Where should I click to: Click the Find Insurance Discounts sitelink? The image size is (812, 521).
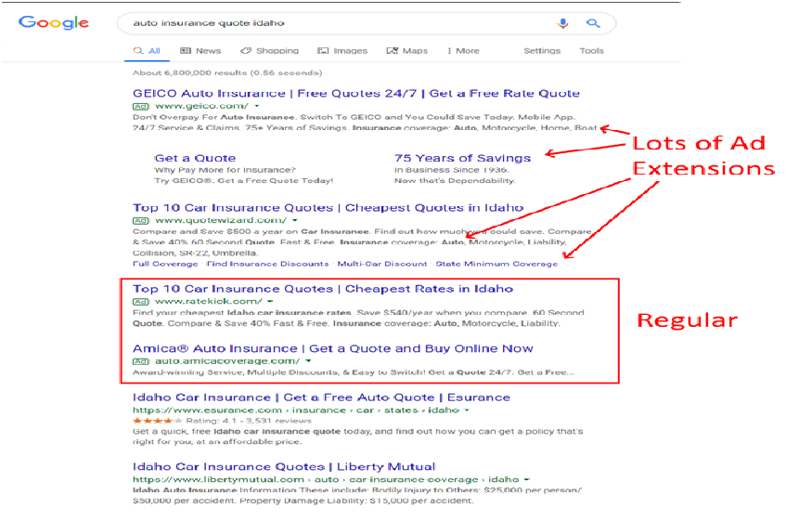coord(267,264)
